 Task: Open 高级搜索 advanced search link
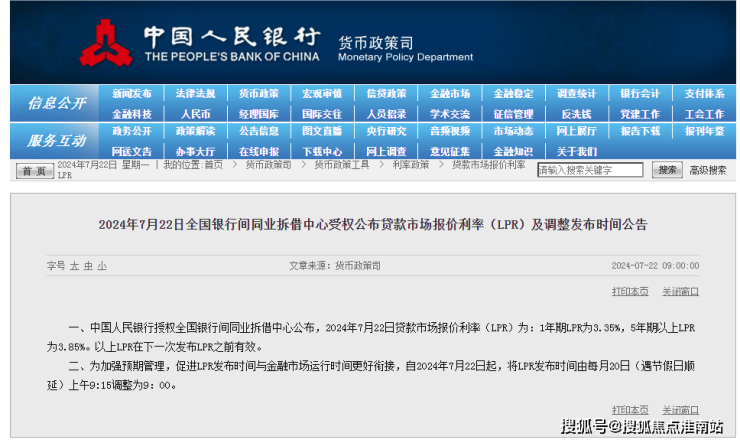click(x=708, y=170)
